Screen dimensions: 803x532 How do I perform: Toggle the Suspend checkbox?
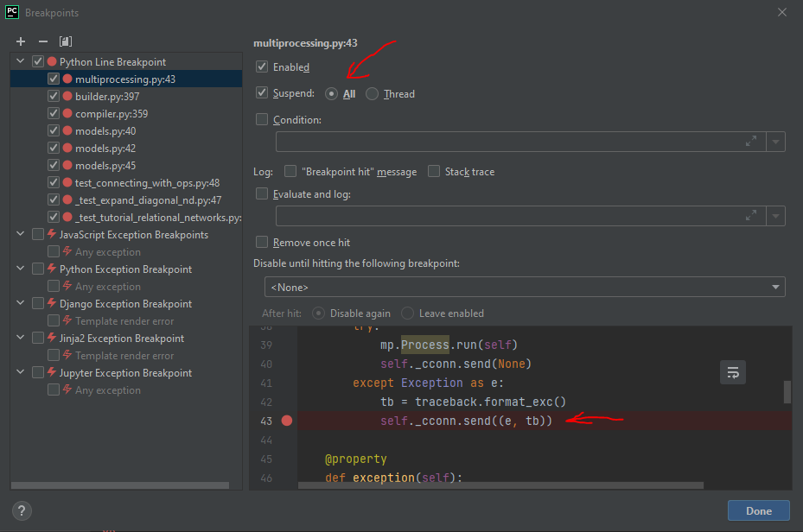(x=262, y=92)
